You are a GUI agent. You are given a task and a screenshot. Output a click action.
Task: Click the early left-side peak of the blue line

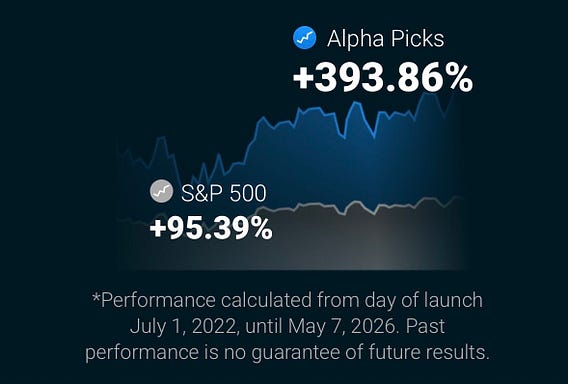pyautogui.click(x=161, y=138)
